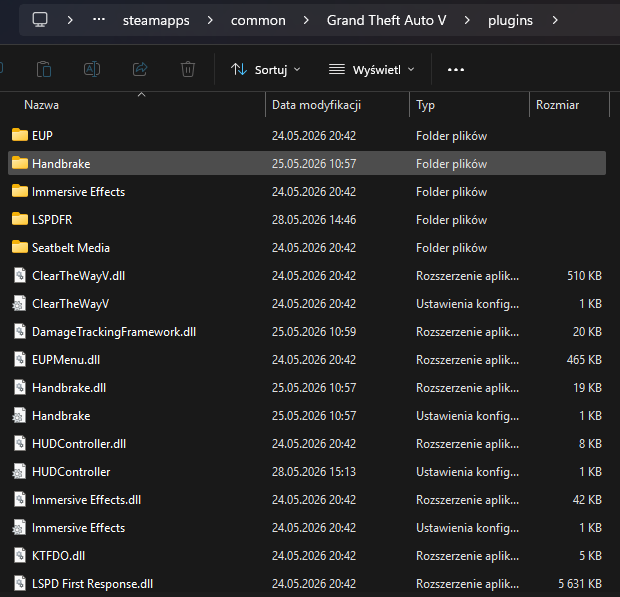
Task: Select the LSPDFR folder icon
Action: [20, 219]
